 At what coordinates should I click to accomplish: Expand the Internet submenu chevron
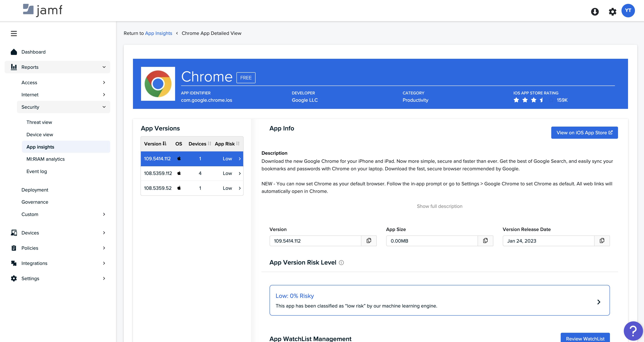coord(104,94)
